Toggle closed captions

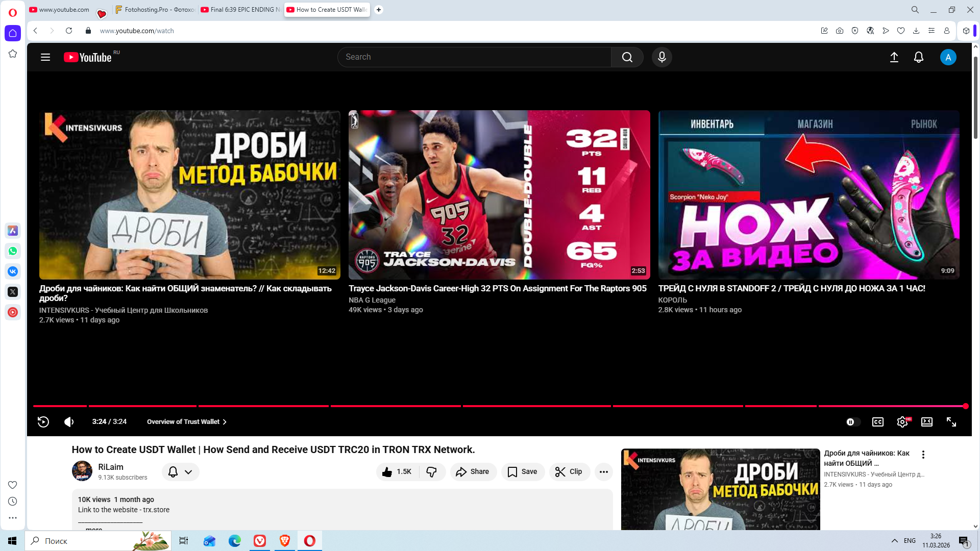click(877, 422)
